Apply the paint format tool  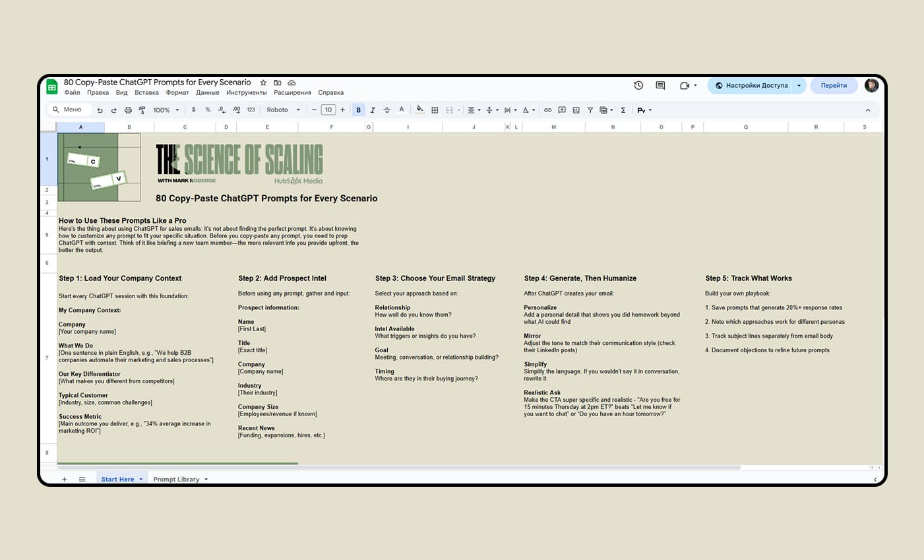pyautogui.click(x=142, y=110)
